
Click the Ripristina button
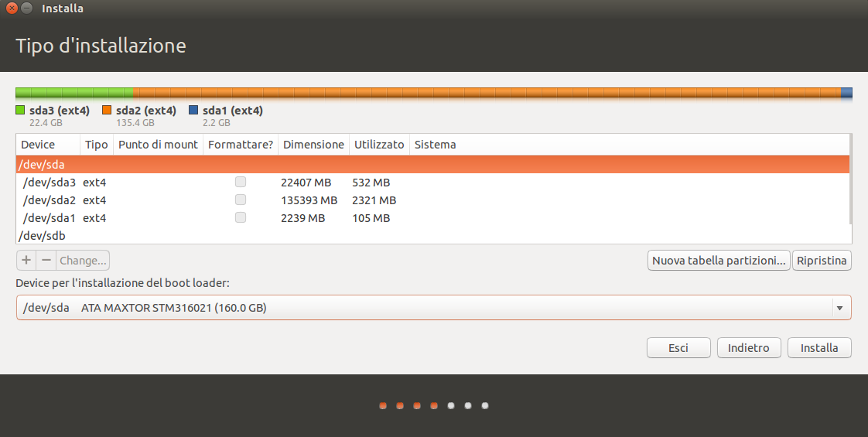(x=822, y=261)
